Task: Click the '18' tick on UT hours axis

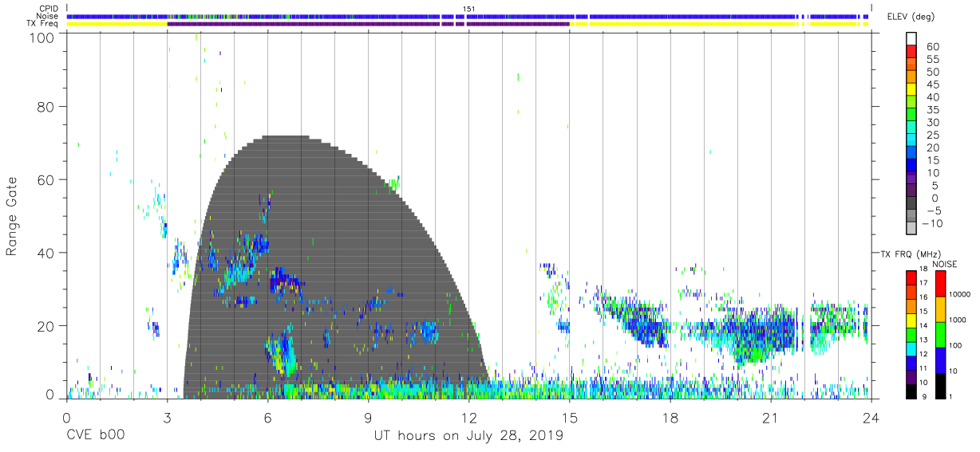Action: click(670, 417)
